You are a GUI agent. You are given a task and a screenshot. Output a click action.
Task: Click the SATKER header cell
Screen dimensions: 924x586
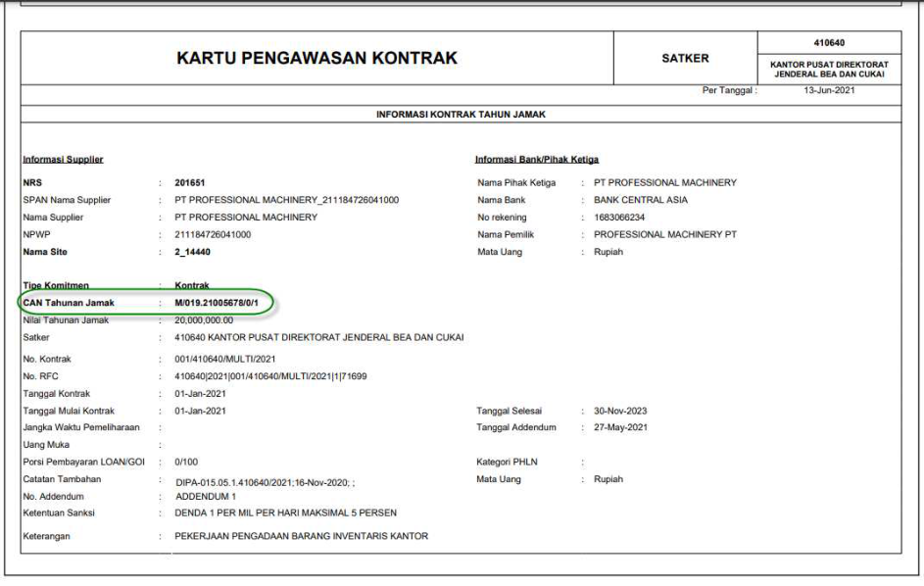click(x=685, y=59)
